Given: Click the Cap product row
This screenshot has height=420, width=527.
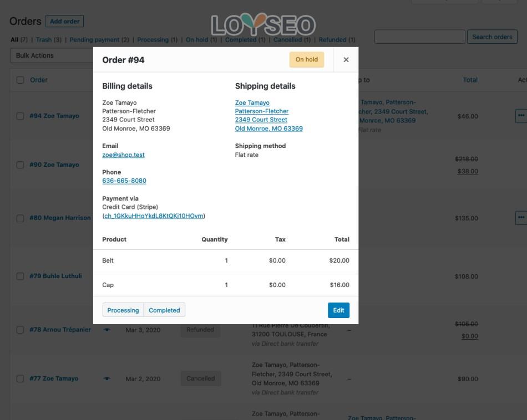Looking at the screenshot, I should click(226, 285).
